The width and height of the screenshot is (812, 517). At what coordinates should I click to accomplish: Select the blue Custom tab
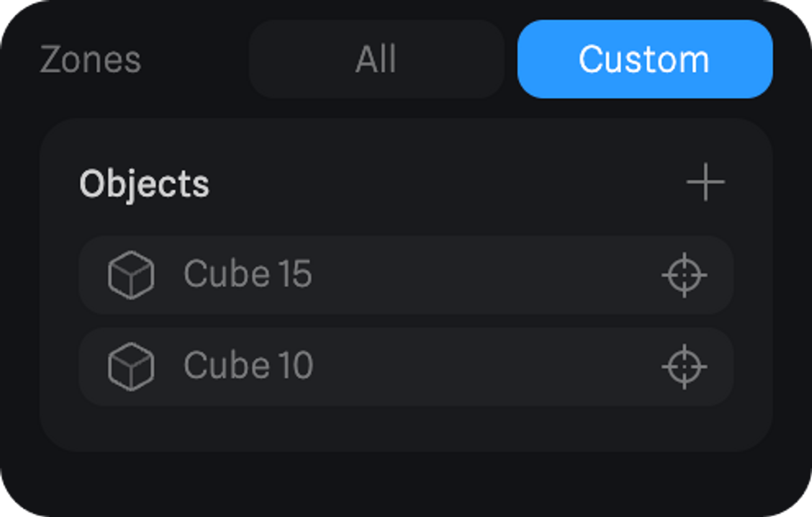point(645,59)
